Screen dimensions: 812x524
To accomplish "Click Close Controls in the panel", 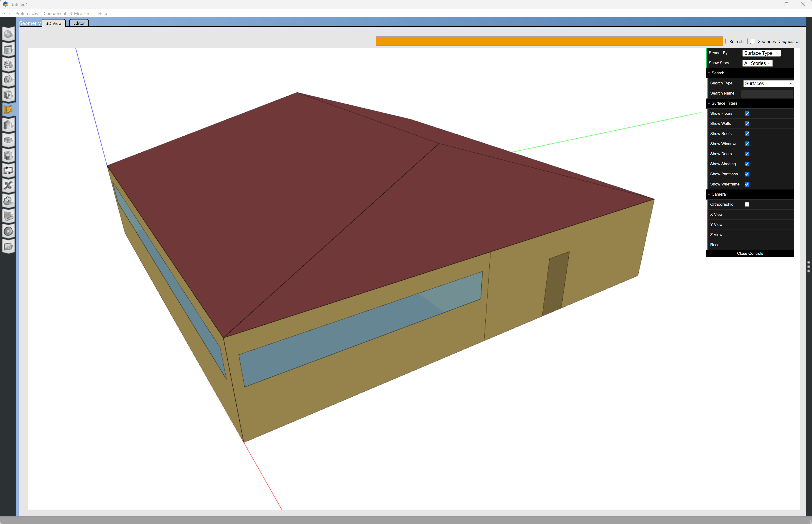I will (749, 254).
